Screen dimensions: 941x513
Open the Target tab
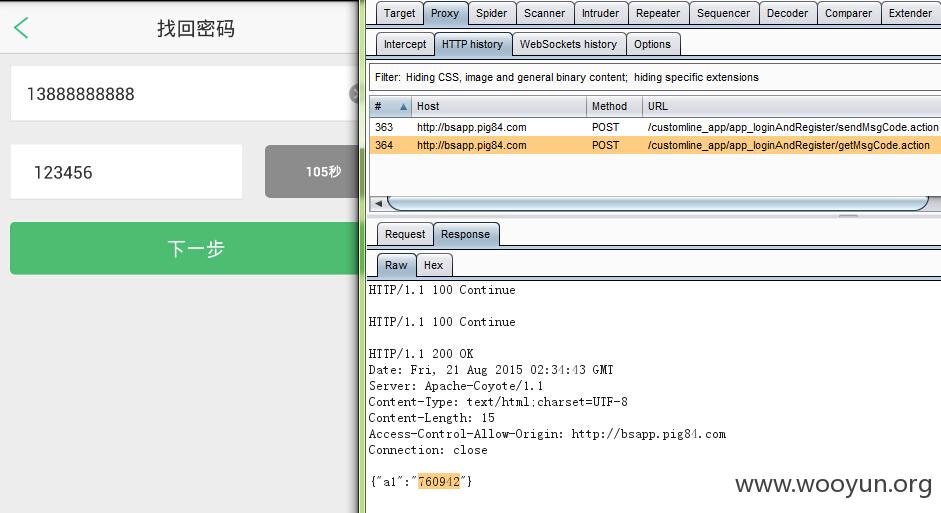point(399,13)
